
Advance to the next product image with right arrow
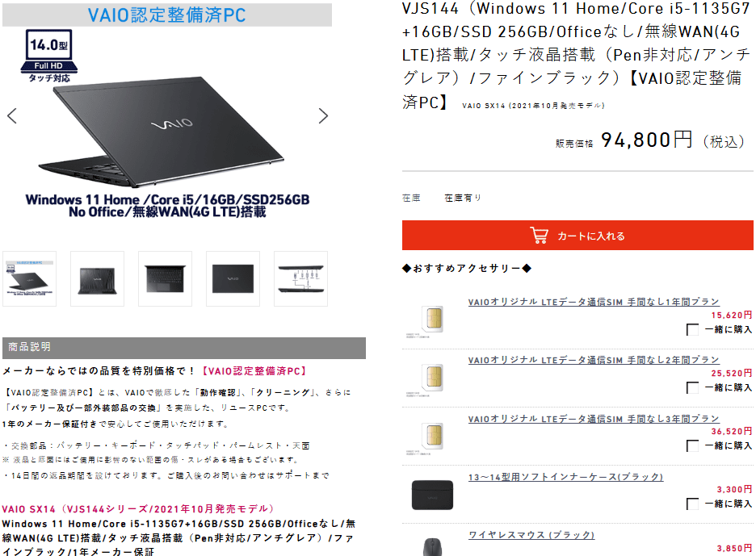click(x=323, y=115)
